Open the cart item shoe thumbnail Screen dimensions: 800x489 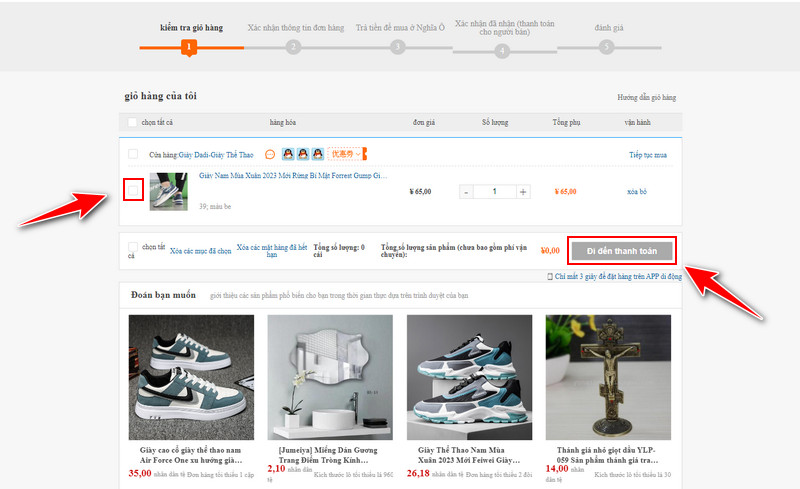click(x=168, y=191)
